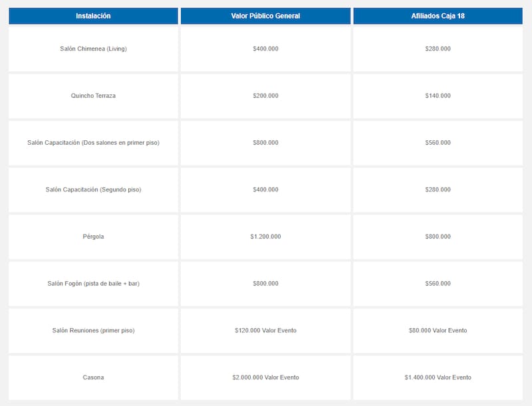The height and width of the screenshot is (406, 532).
Task: Click the $1.400.000 Valor Evento cell
Action: tap(438, 377)
